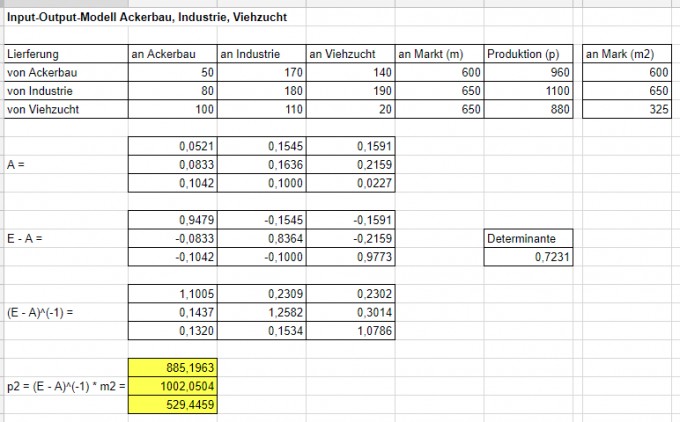The image size is (680, 422).
Task: Select the inverse matrix cell 0,1534
Action: [x=262, y=331]
